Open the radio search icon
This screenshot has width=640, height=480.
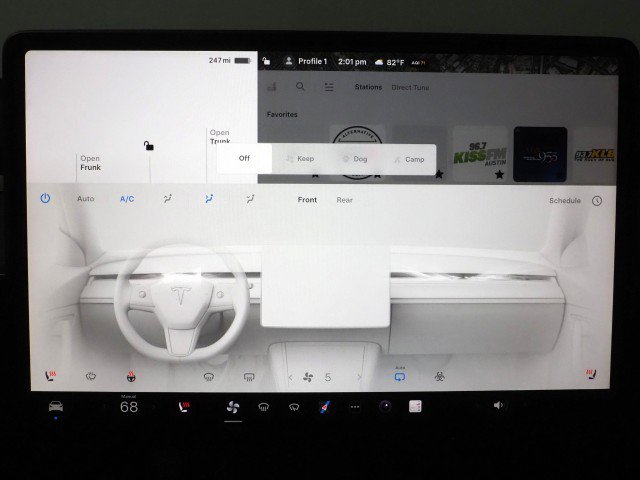pyautogui.click(x=300, y=87)
